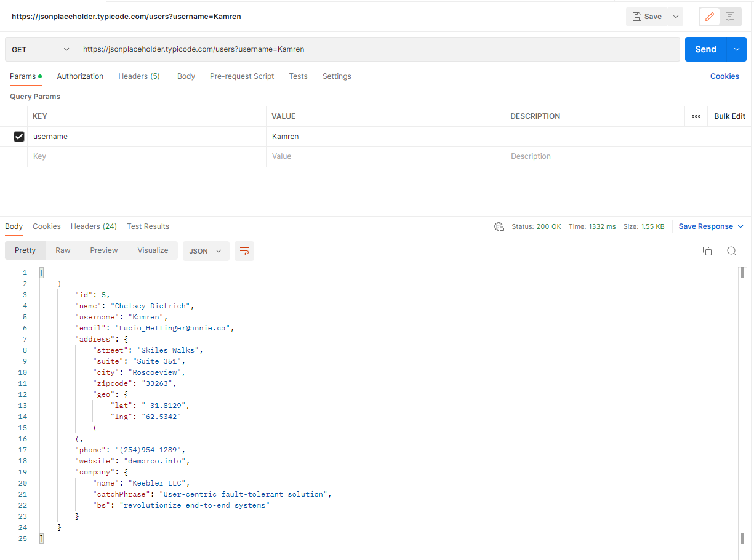Click the Query Params heading
Image resolution: width=754 pixels, height=560 pixels.
pyautogui.click(x=35, y=97)
